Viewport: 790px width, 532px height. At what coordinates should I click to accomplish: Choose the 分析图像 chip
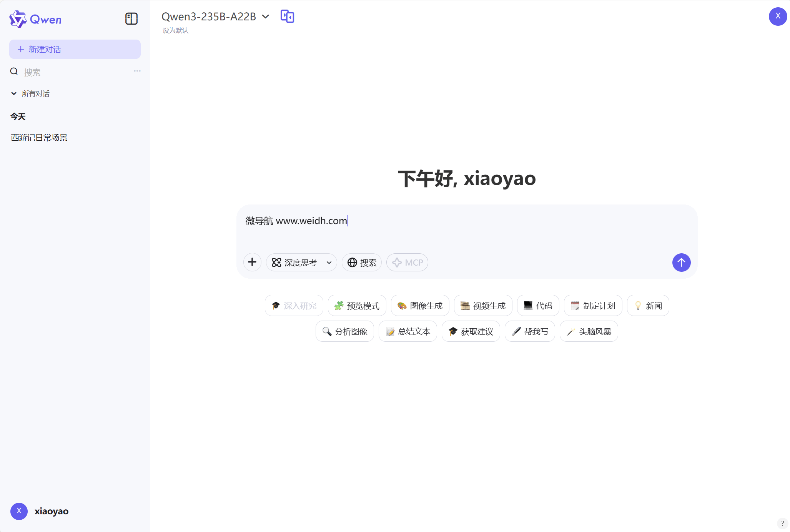pyautogui.click(x=345, y=331)
